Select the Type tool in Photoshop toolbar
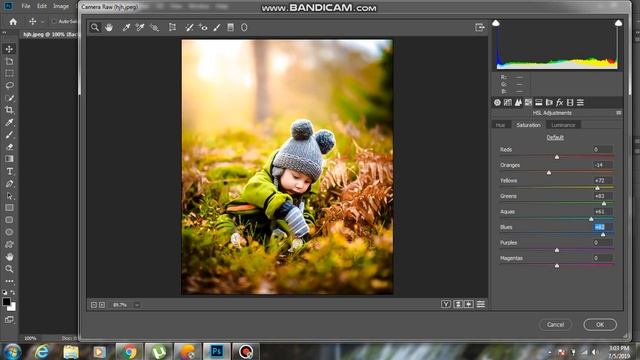This screenshot has width=640, height=360. point(9,171)
